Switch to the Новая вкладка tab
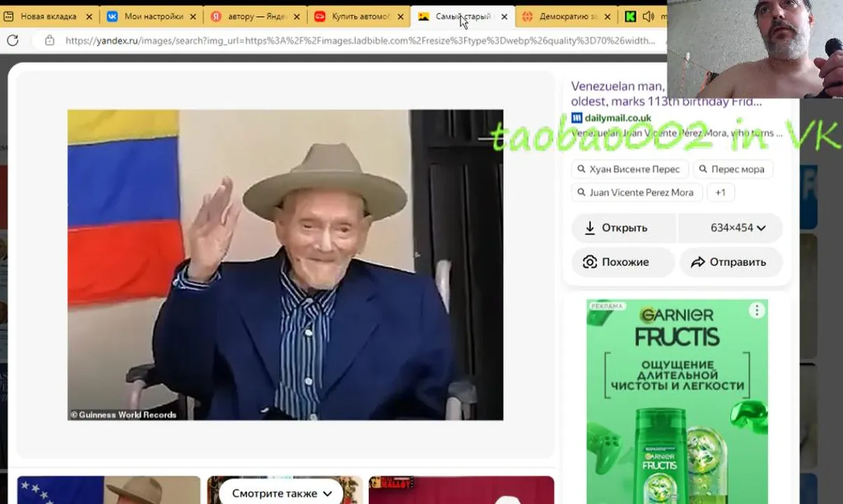The height and width of the screenshot is (504, 843). [x=48, y=16]
